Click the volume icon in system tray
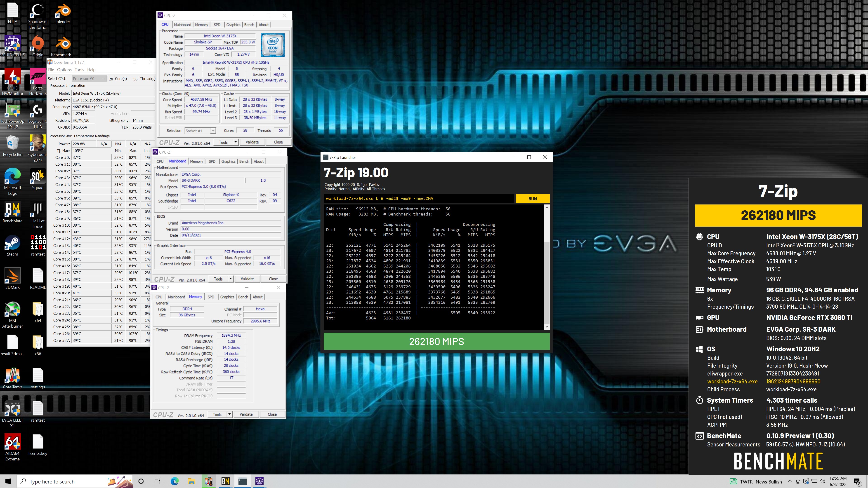868x488 pixels. (822, 481)
